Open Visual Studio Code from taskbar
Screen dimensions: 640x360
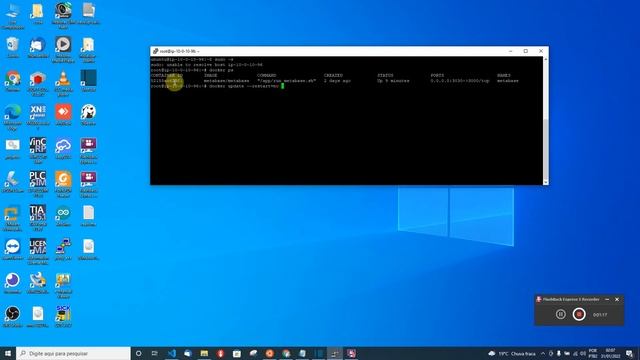click(172, 353)
